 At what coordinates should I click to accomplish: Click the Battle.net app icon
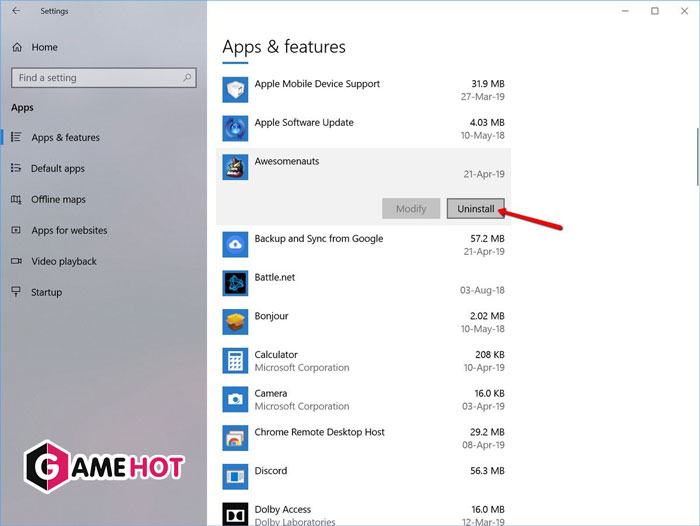[235, 284]
